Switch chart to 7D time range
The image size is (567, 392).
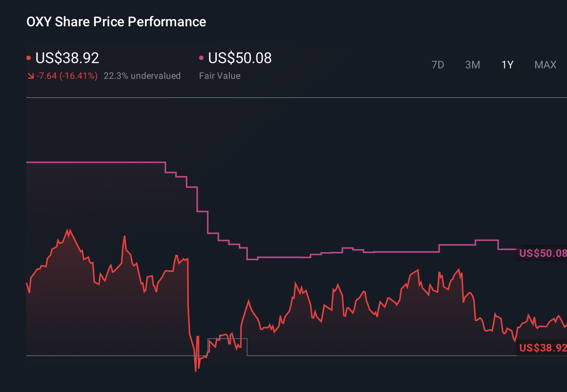click(x=437, y=65)
